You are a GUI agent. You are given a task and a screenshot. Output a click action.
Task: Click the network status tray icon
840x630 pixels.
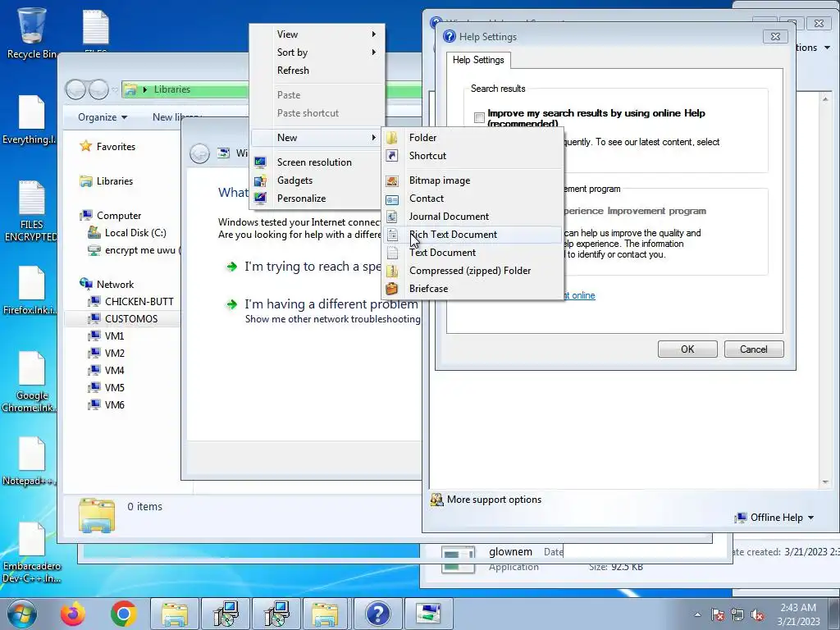(737, 614)
